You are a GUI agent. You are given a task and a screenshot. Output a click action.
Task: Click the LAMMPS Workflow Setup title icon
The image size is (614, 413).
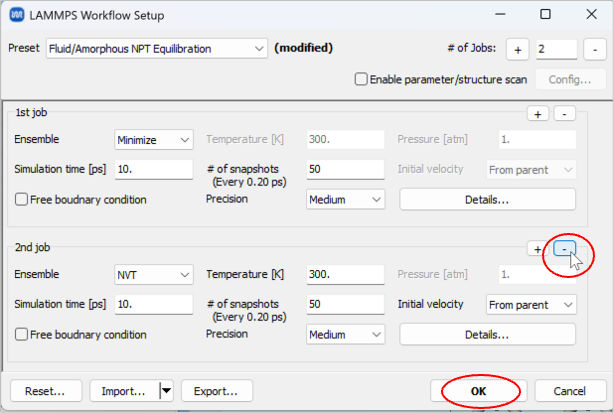17,16
